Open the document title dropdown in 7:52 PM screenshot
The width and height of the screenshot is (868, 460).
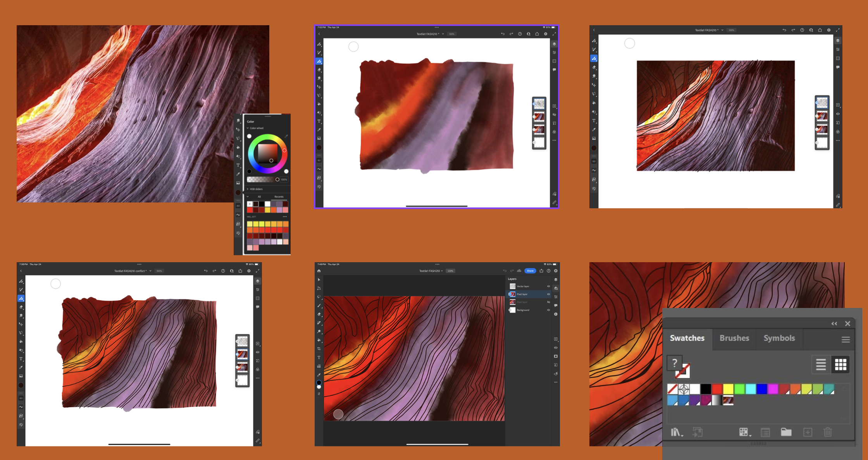(x=443, y=34)
